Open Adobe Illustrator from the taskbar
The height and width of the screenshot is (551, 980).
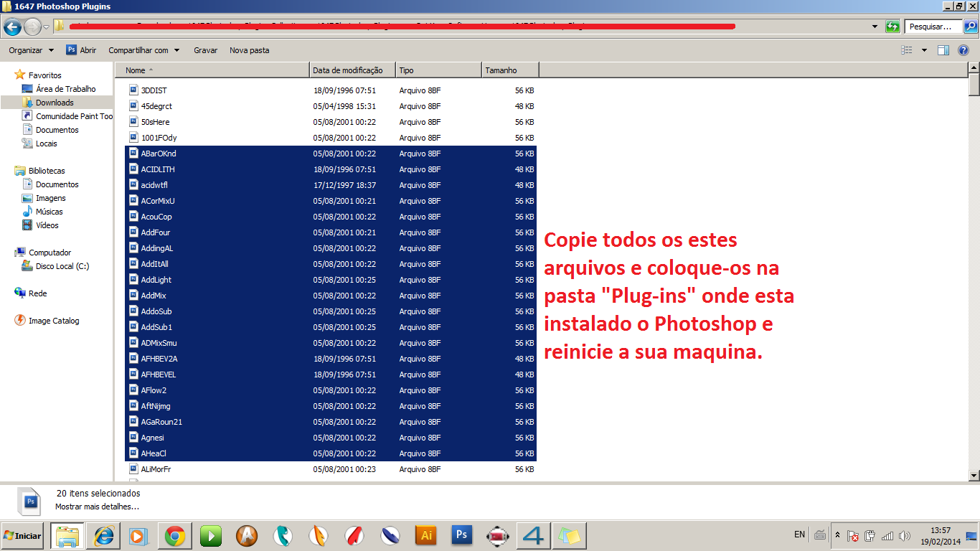click(426, 536)
